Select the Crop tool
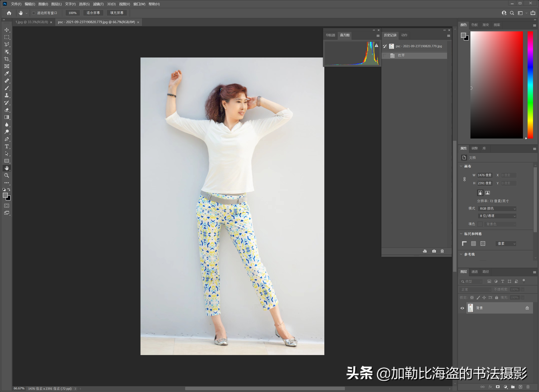Image resolution: width=539 pixels, height=392 pixels. (7, 59)
